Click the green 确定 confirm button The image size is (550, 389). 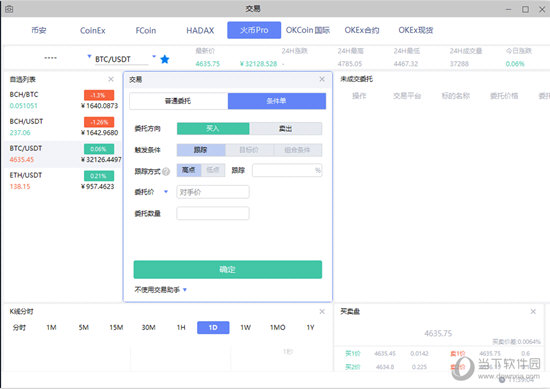[x=228, y=269]
